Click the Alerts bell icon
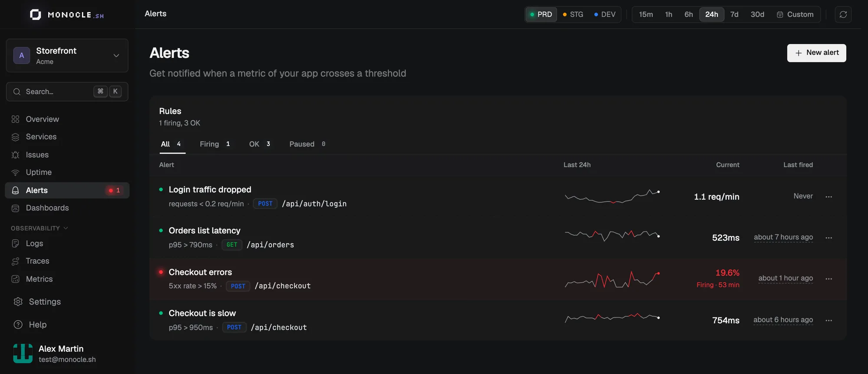The width and height of the screenshot is (868, 374). (x=16, y=190)
